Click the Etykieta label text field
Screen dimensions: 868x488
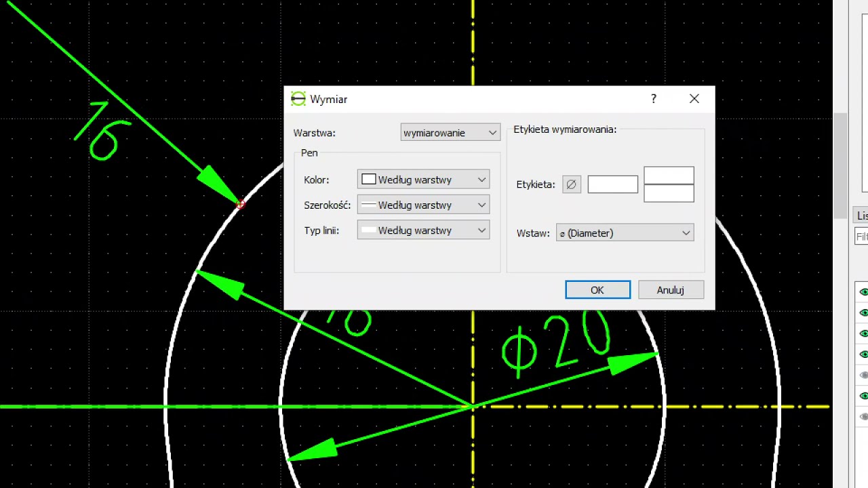click(x=613, y=184)
